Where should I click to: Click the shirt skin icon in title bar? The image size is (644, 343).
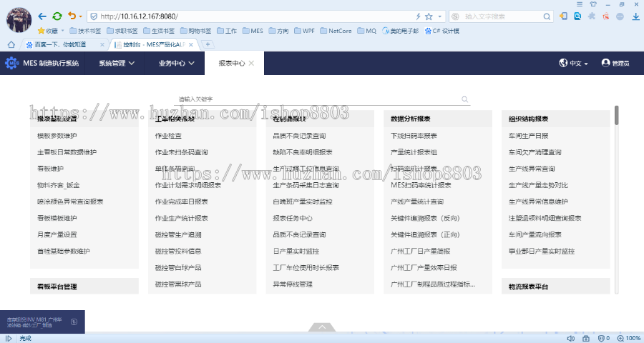click(x=593, y=4)
